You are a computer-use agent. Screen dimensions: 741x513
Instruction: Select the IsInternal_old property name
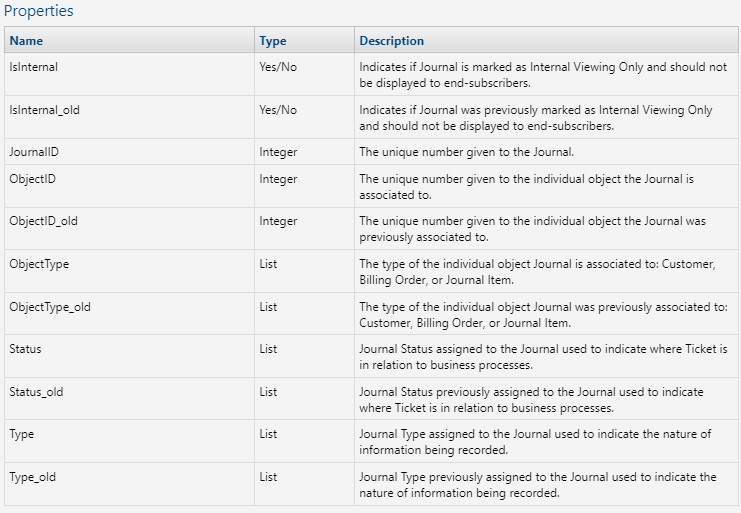coord(44,110)
